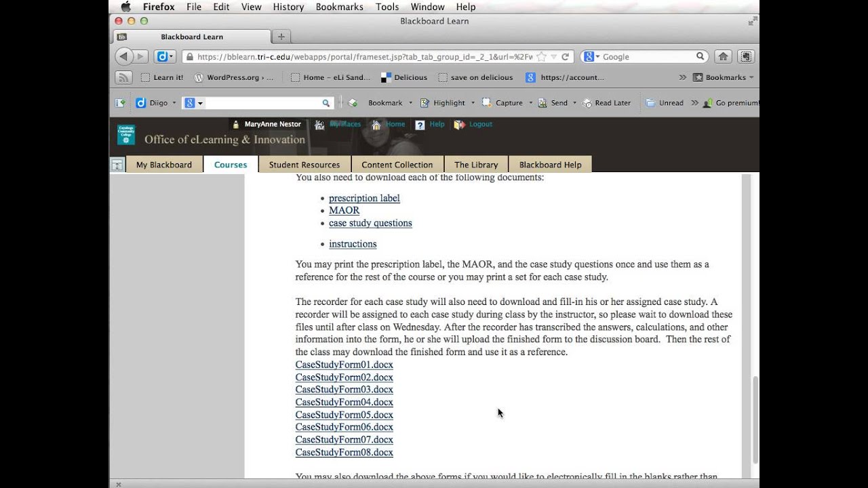
Task: Click the bookmark star in address bar
Action: (541, 57)
